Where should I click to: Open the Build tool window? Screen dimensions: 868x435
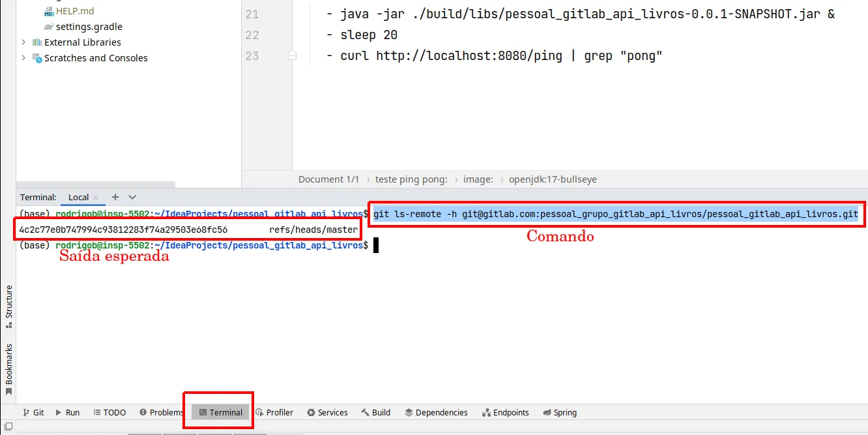pyautogui.click(x=375, y=412)
